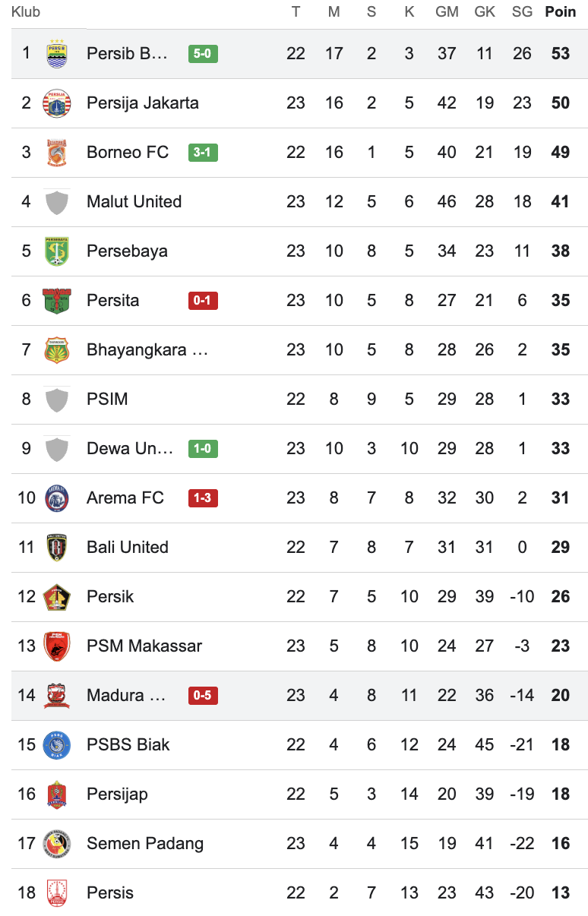The width and height of the screenshot is (588, 916).
Task: Click the Persib Bandung club logo
Action: click(57, 54)
